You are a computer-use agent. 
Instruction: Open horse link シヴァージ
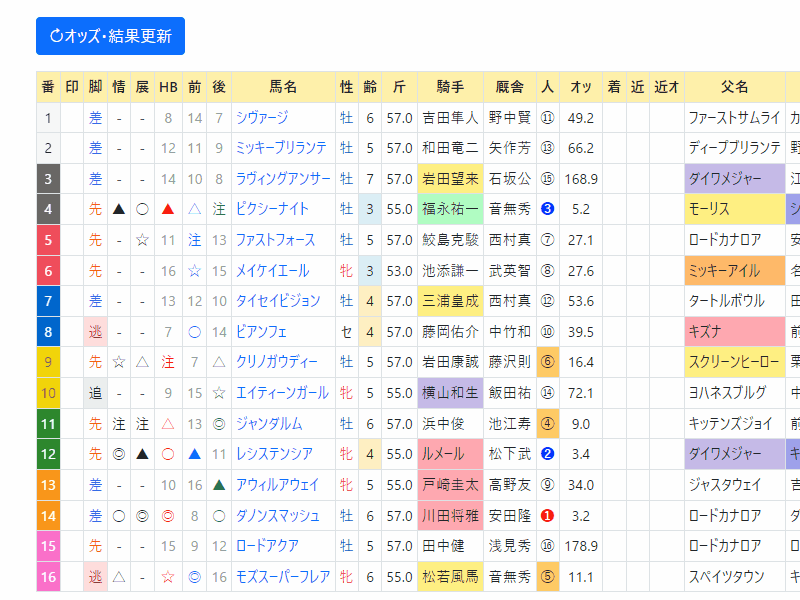(262, 118)
